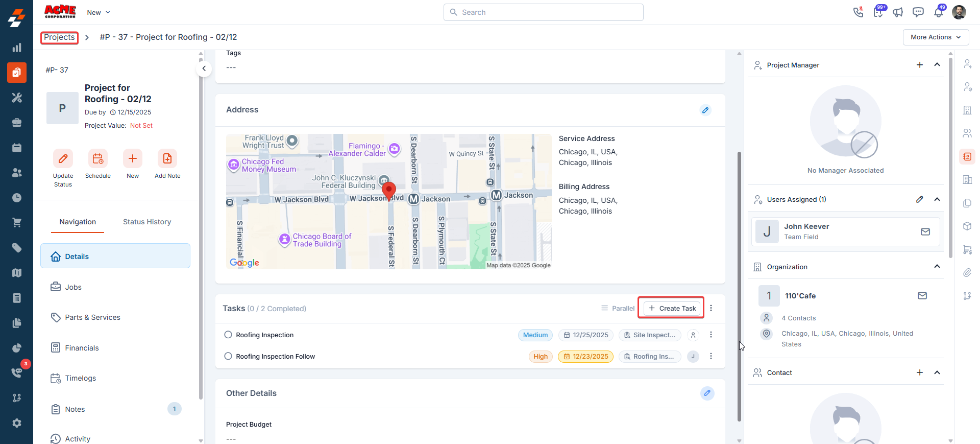Click the user profile avatar

(959, 12)
